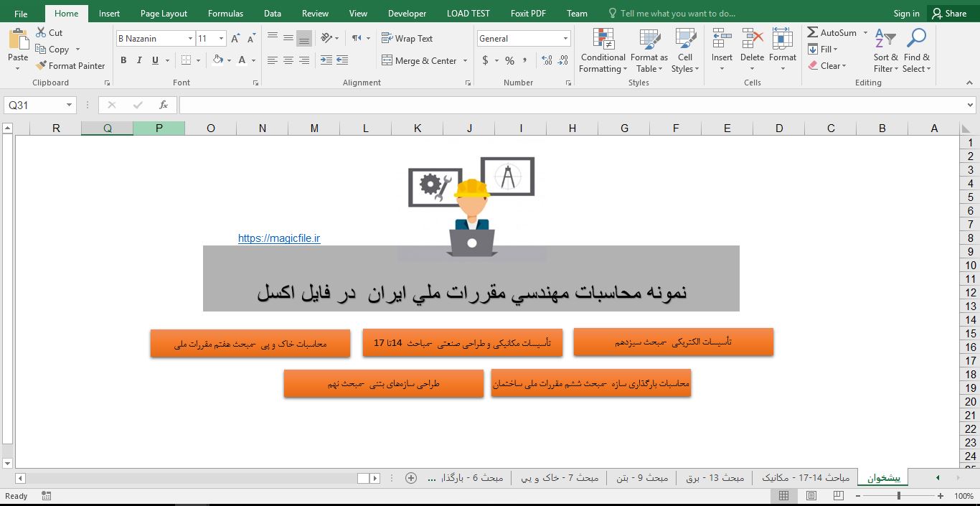Screen dimensions: 980x506
Task: Open the Cell Styles gallery
Action: point(684,50)
